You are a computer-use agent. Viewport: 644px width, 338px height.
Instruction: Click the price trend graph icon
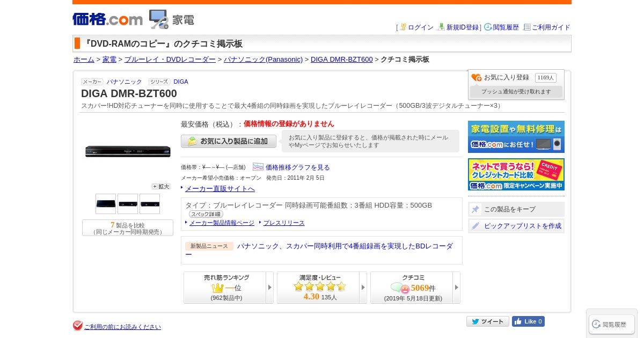[258, 167]
